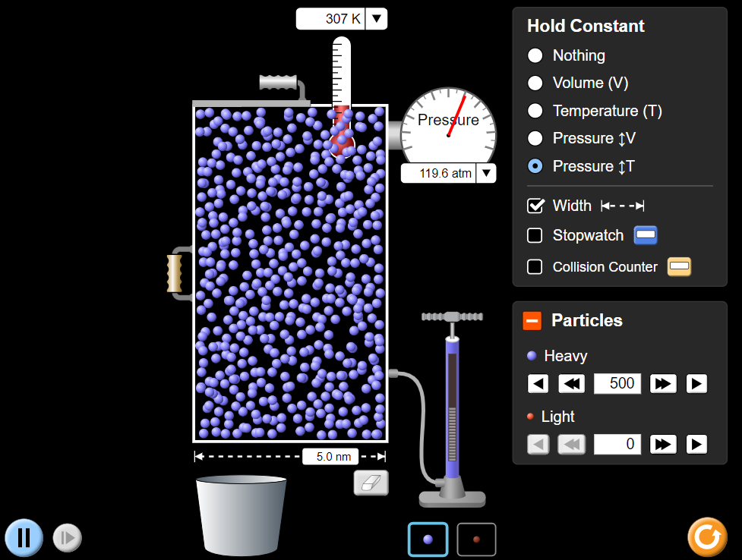The width and height of the screenshot is (742, 560).
Task: Click the eraser button to clear particles
Action: 371,483
